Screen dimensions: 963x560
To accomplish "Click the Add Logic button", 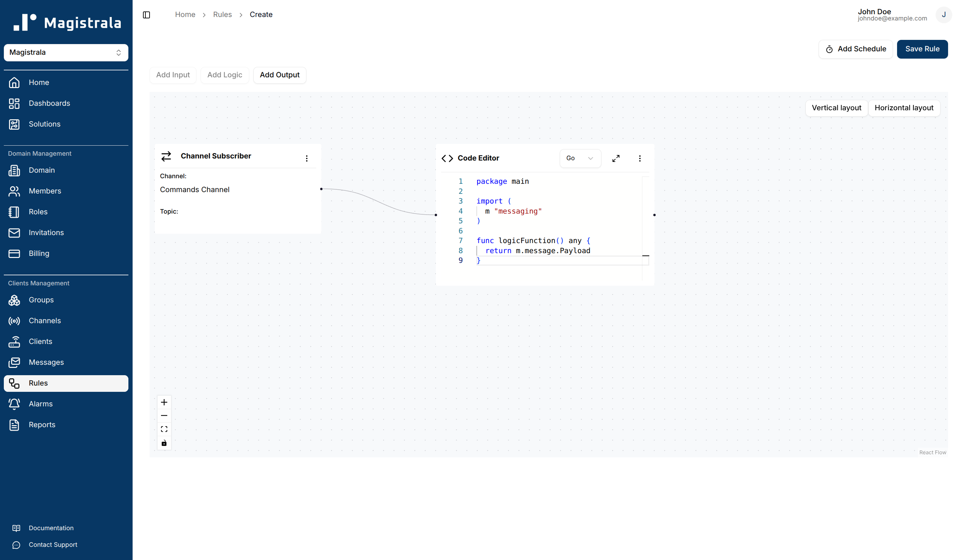I will tap(225, 75).
